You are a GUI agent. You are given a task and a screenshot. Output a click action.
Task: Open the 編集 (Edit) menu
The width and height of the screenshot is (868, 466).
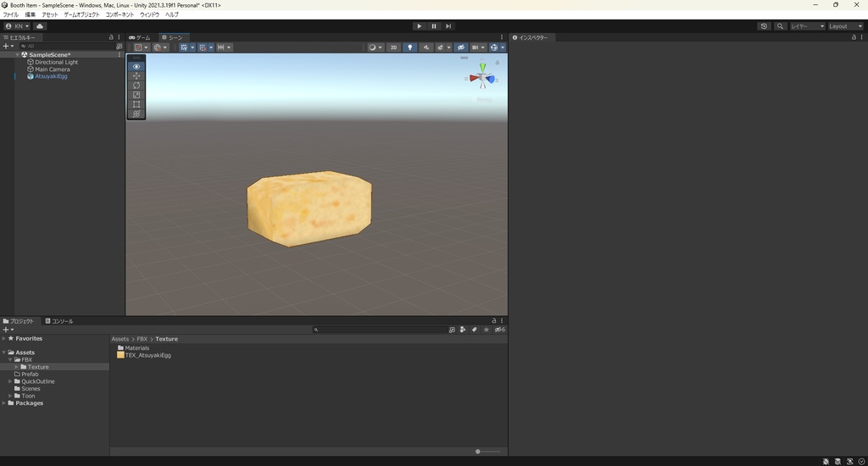(30, 15)
